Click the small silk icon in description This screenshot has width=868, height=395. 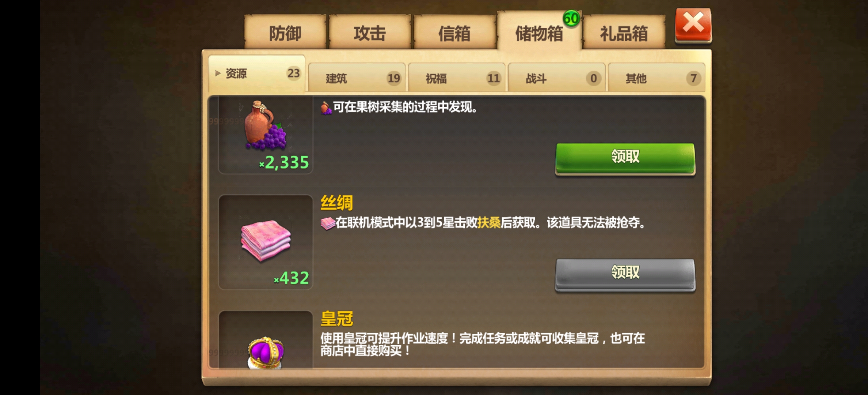328,223
